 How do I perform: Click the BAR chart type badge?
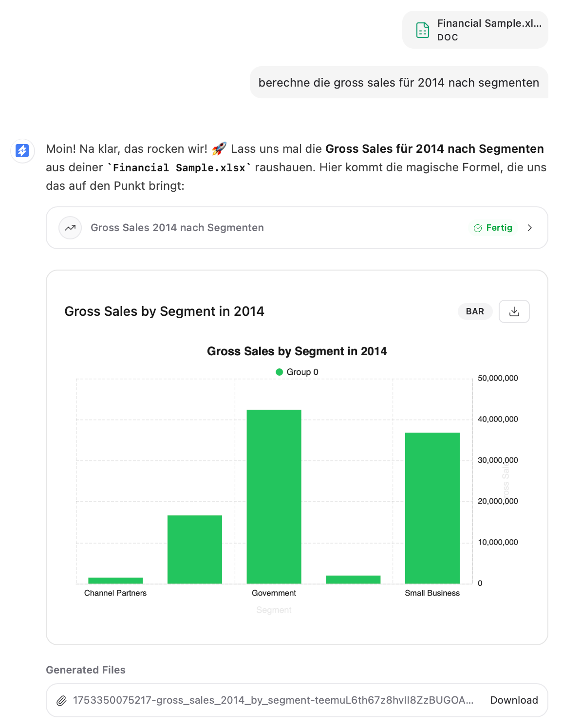pos(475,311)
